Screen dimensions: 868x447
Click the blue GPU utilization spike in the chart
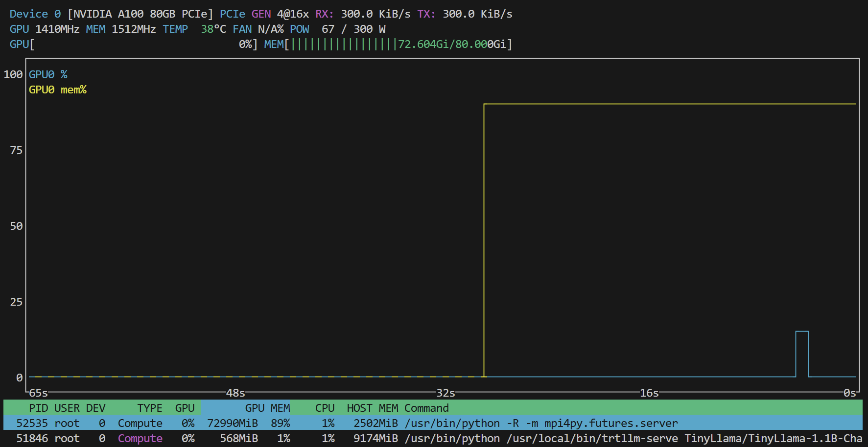pyautogui.click(x=802, y=352)
